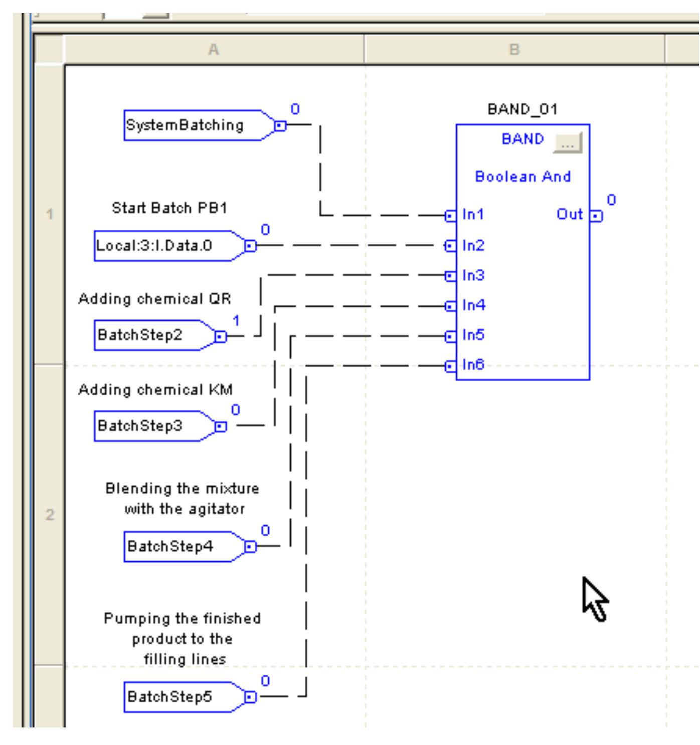Click the BatchStep2 output pin connector

[221, 336]
